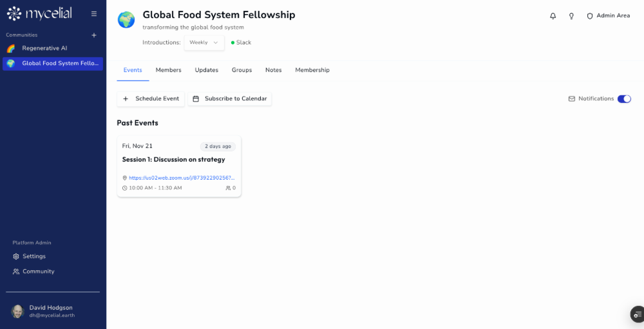Click the notification bell icon

553,16
